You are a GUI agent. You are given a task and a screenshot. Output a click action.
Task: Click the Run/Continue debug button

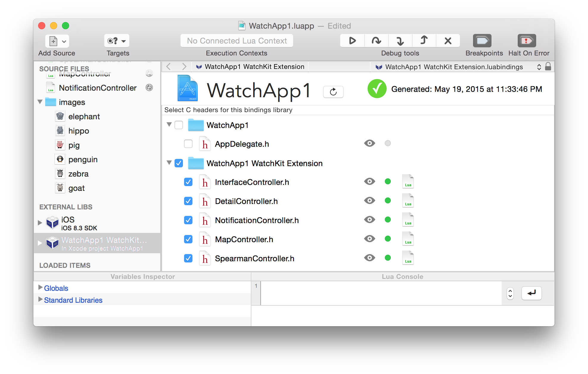pyautogui.click(x=352, y=41)
